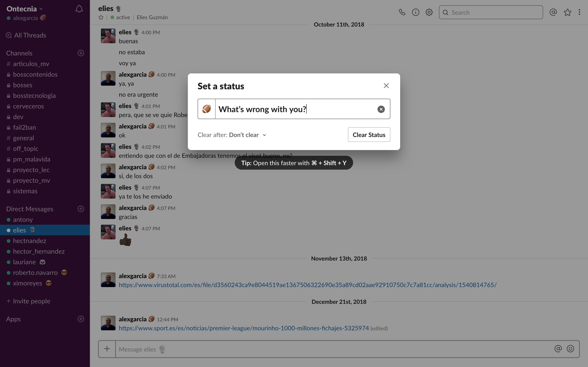Expand the Direct Messages section
588x367 pixels.
[x=30, y=209]
